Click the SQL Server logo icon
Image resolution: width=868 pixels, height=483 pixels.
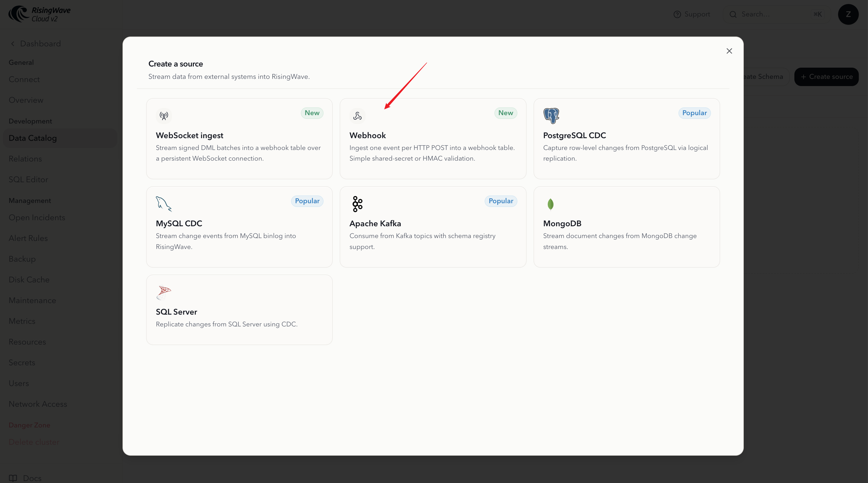(164, 293)
